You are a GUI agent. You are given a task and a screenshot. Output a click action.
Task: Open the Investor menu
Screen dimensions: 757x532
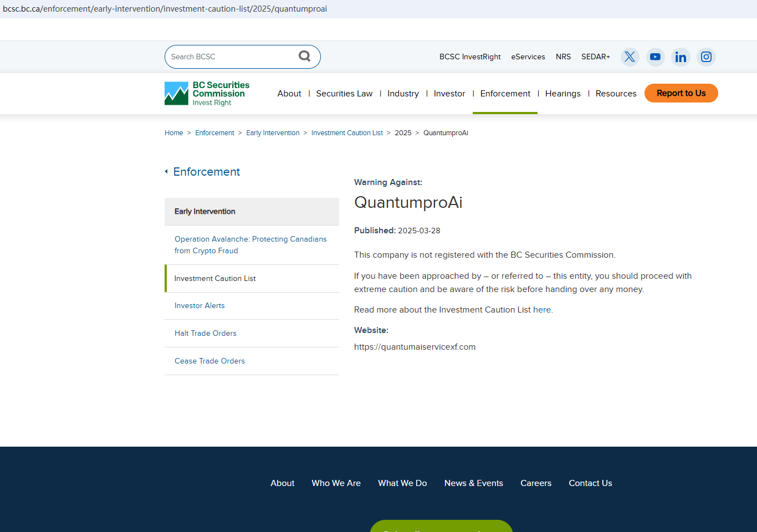pos(449,94)
